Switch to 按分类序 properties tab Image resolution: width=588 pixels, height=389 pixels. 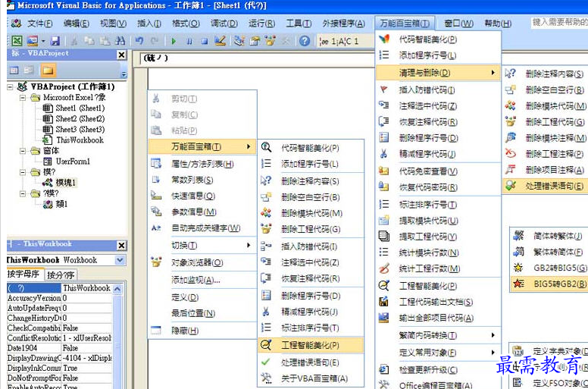pos(61,275)
